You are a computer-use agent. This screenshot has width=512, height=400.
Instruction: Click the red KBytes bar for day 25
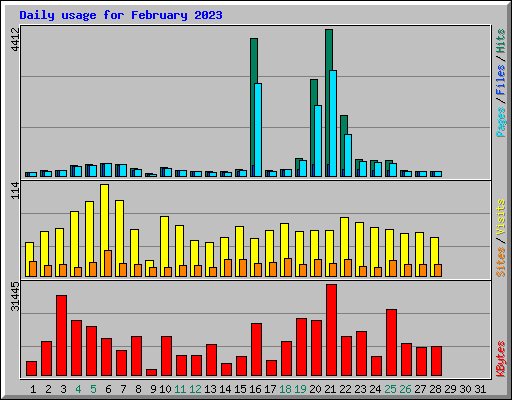pyautogui.click(x=391, y=343)
